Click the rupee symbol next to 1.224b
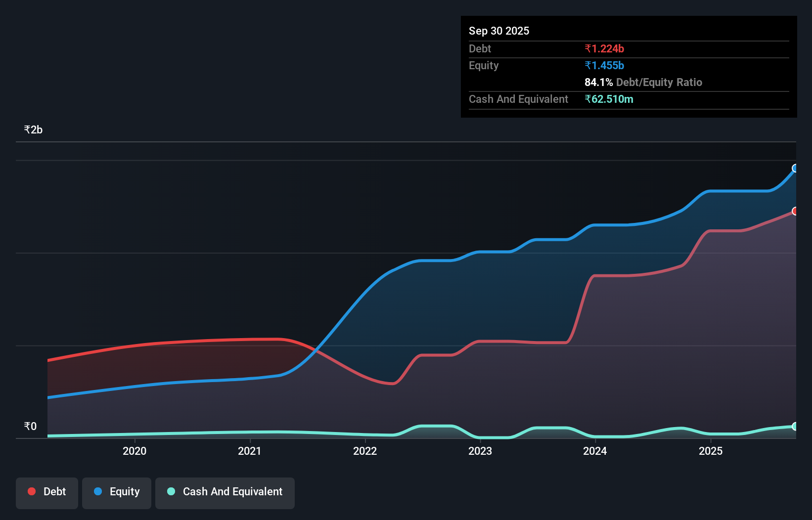This screenshot has height=520, width=812. point(588,48)
